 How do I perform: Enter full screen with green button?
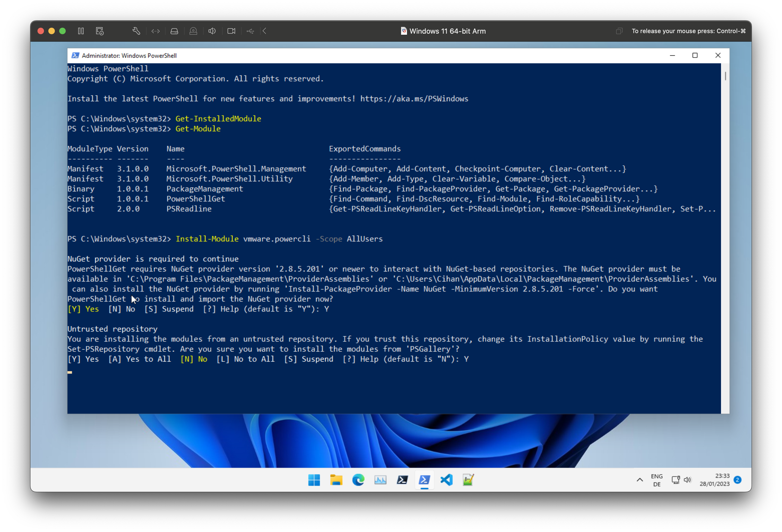(62, 31)
